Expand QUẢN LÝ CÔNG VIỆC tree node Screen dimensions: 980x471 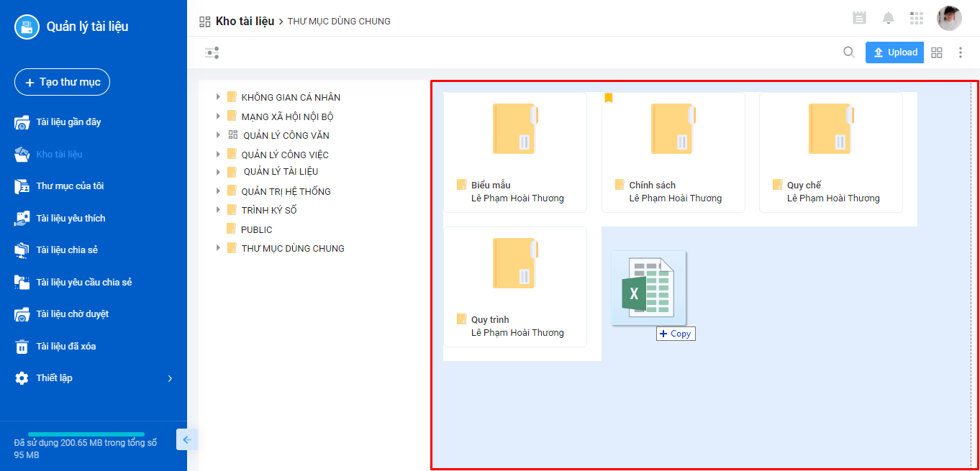(x=218, y=154)
